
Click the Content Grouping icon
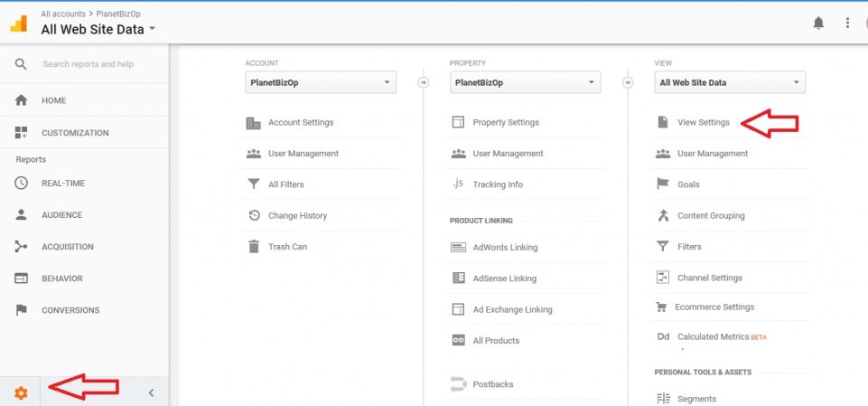pyautogui.click(x=663, y=215)
